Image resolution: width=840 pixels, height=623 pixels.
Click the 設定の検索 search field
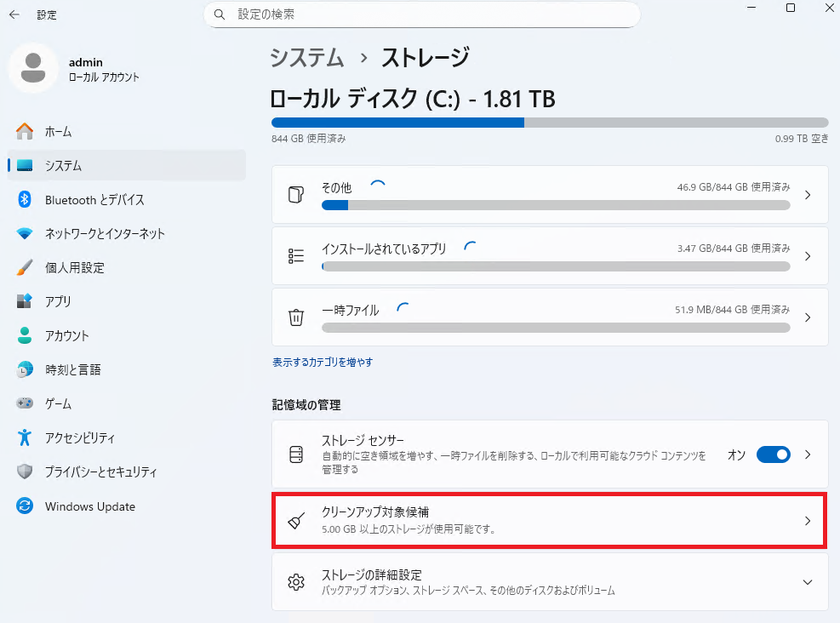click(421, 14)
